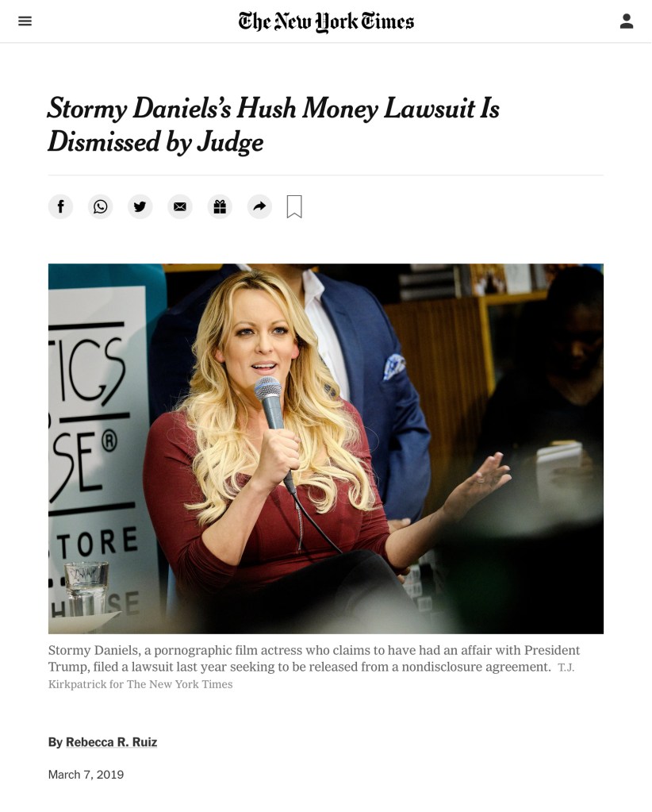Click the March 7, 2019 publication date
This screenshot has height=812, width=652.
[x=86, y=775]
